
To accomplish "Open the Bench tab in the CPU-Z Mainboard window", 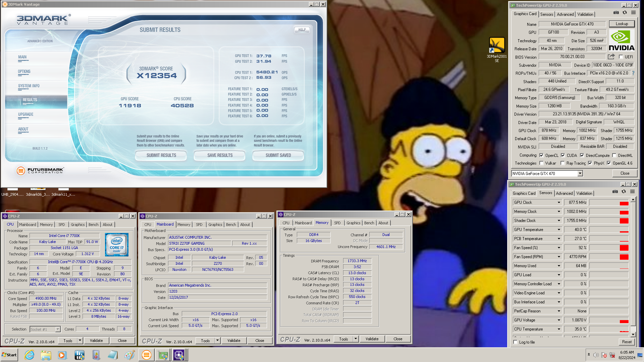I will coord(231,225).
